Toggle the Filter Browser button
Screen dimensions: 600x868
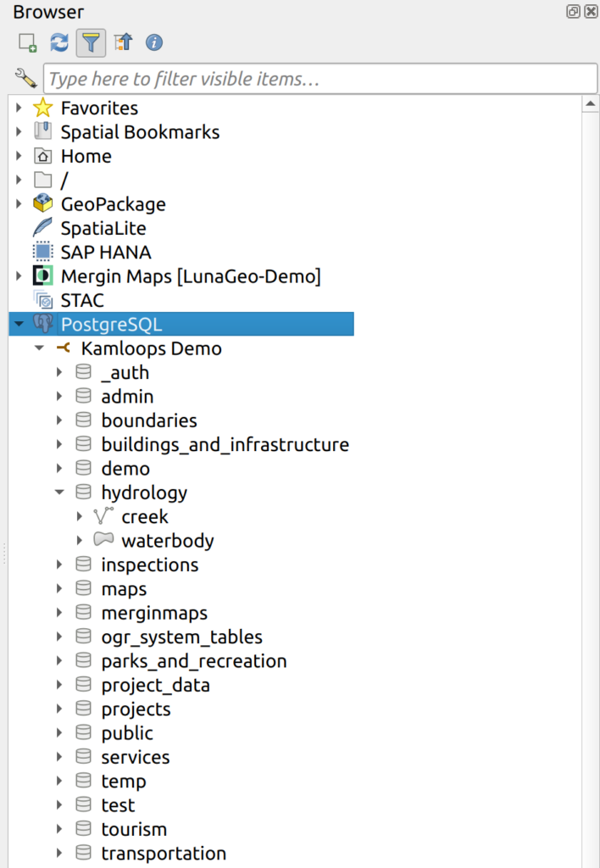coord(91,42)
